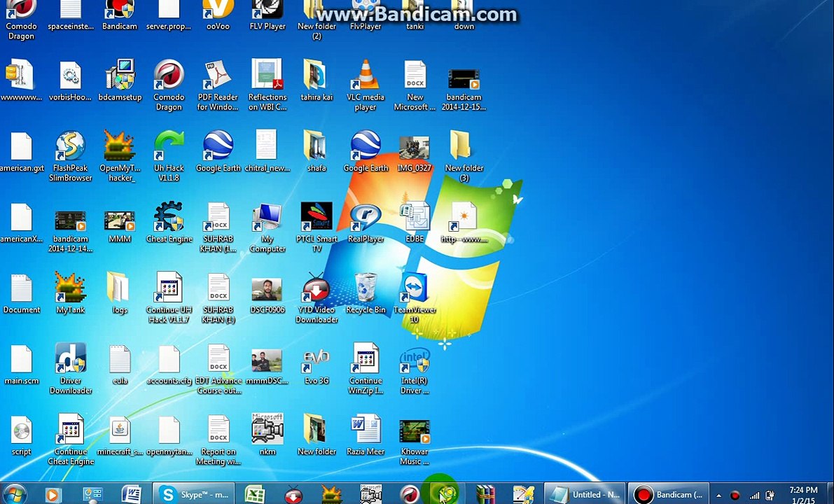Open the New Microsoft ... docx file
This screenshot has width=834, height=504.
[415, 85]
